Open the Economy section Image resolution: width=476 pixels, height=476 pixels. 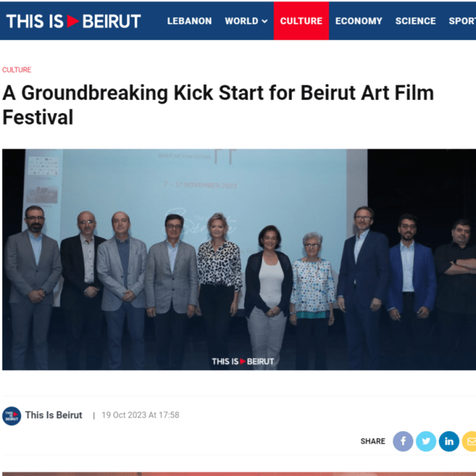(359, 21)
